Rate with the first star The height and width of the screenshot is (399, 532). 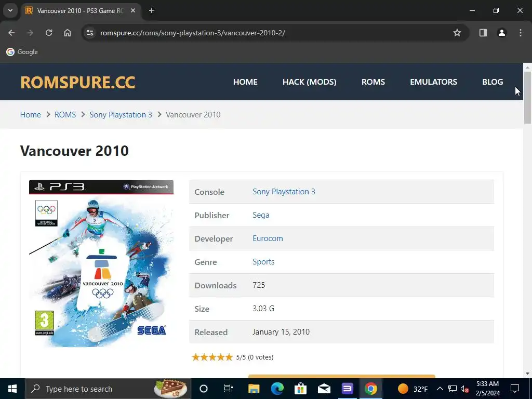[x=195, y=357]
